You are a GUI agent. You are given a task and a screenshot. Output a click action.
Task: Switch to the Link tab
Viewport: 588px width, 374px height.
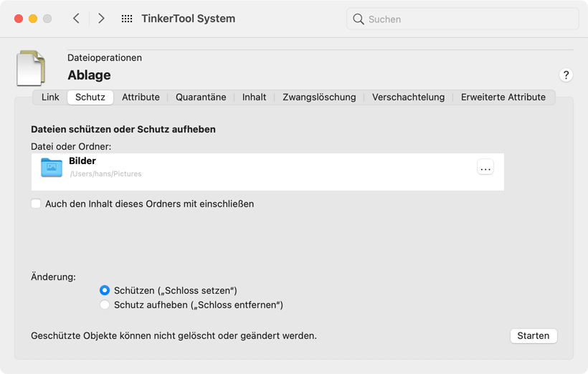click(50, 97)
